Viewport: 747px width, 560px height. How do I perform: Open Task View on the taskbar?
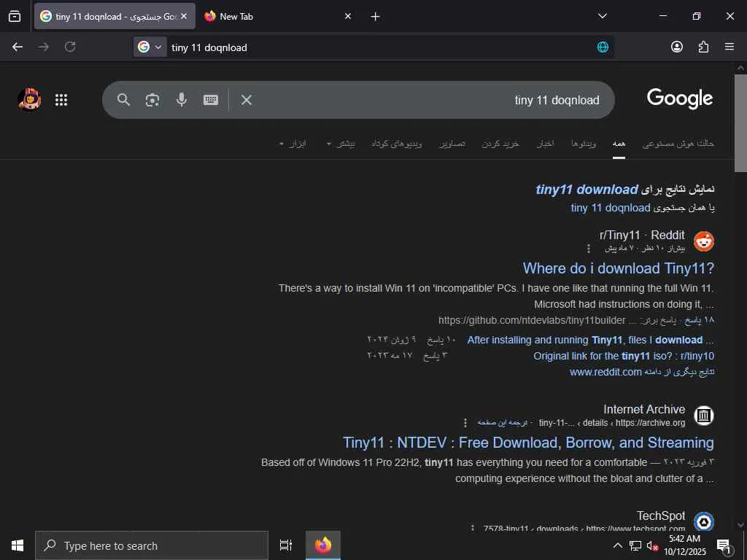[285, 545]
